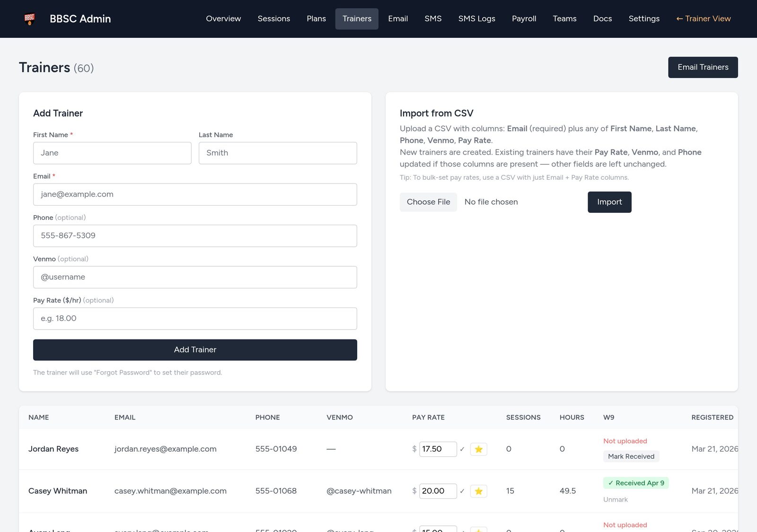
Task: Open SMS Logs
Action: pyautogui.click(x=476, y=19)
